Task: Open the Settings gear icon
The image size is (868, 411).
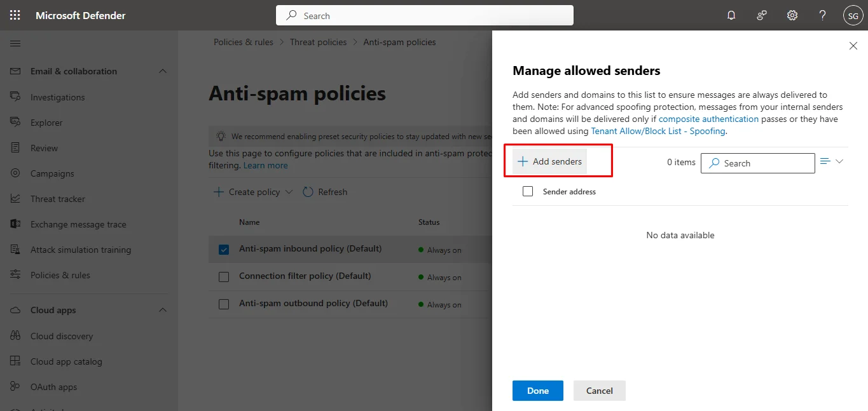Action: pyautogui.click(x=792, y=15)
